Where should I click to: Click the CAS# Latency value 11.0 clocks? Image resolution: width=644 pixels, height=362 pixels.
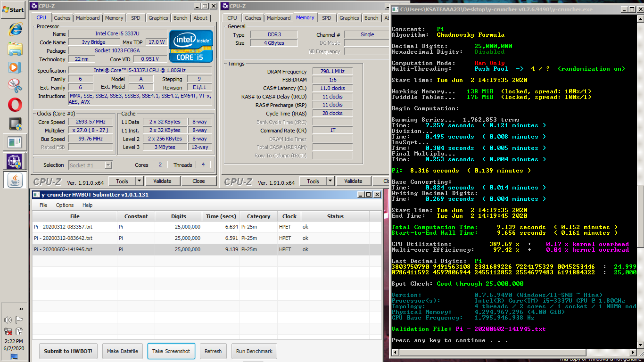click(x=332, y=88)
